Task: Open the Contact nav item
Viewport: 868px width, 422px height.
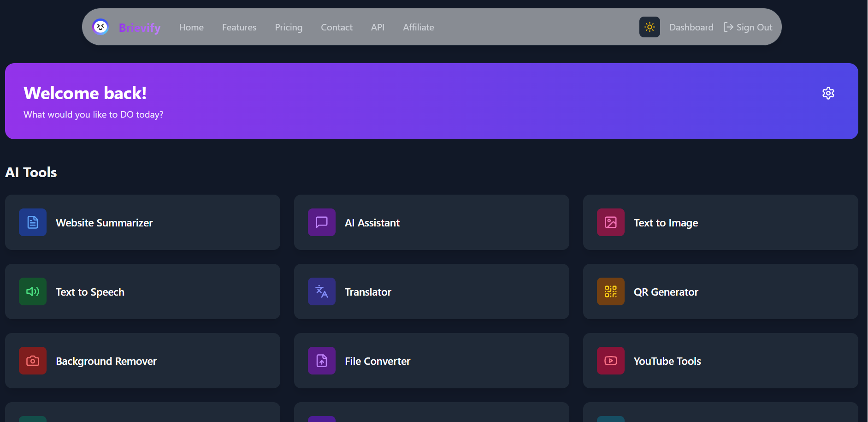Action: click(337, 27)
